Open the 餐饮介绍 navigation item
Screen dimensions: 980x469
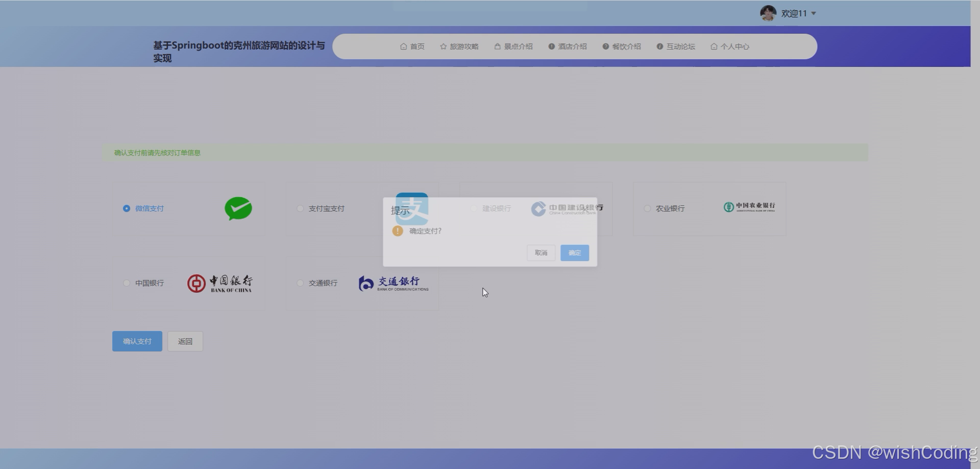point(622,46)
